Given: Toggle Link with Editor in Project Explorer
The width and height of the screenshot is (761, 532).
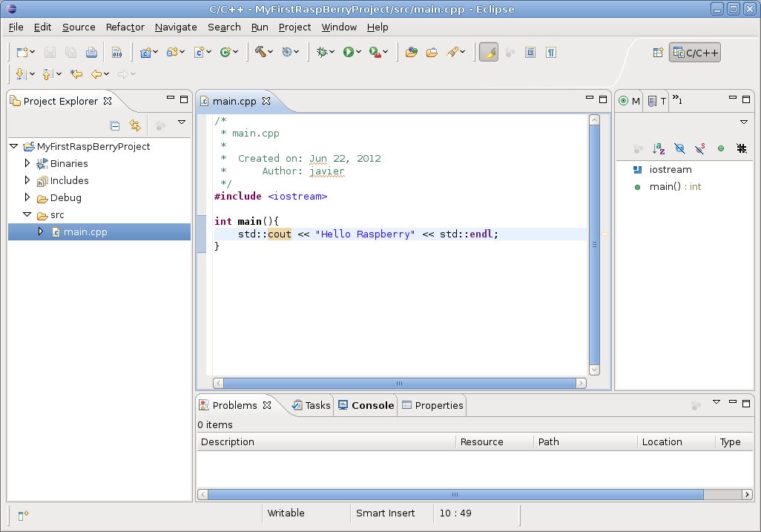Looking at the screenshot, I should [135, 125].
